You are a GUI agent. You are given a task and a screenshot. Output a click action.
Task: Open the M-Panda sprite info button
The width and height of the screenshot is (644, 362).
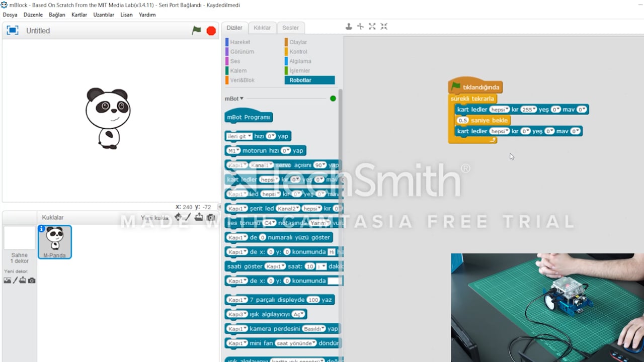(42, 228)
